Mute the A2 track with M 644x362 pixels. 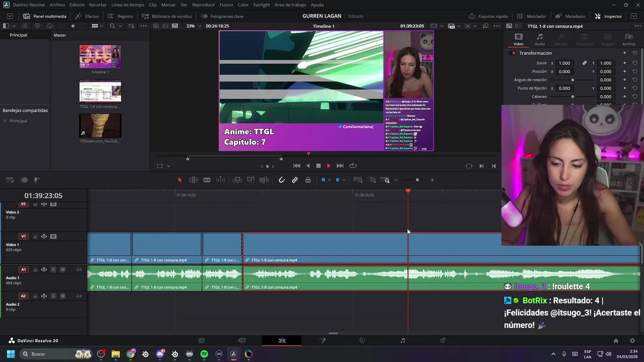click(62, 296)
